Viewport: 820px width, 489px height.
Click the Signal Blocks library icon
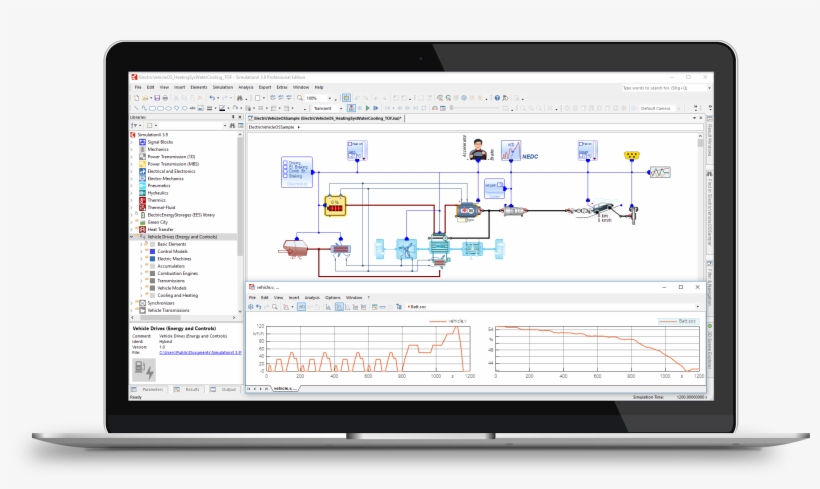pyautogui.click(x=142, y=142)
